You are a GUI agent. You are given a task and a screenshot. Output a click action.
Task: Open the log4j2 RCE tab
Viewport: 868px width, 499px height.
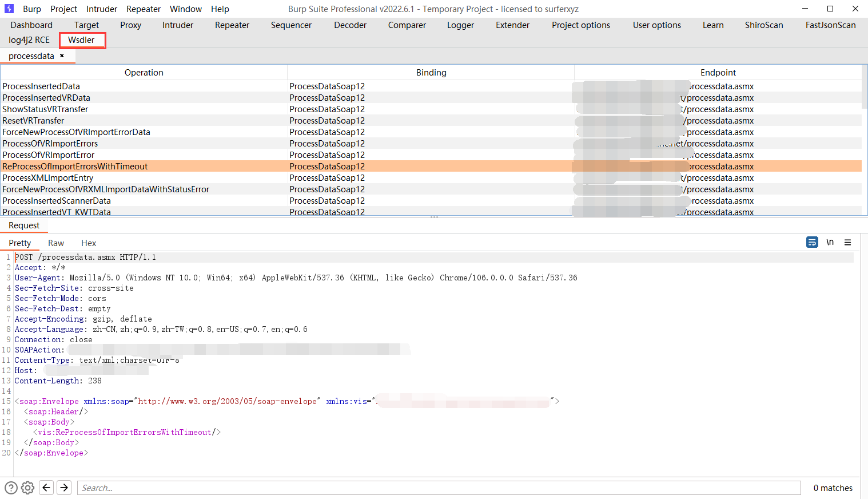[x=29, y=39]
